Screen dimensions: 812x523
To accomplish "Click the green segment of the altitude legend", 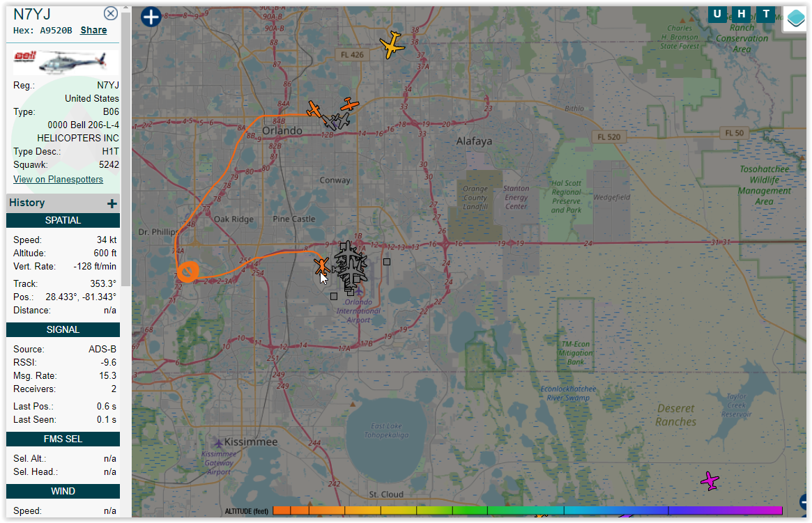I will (469, 510).
